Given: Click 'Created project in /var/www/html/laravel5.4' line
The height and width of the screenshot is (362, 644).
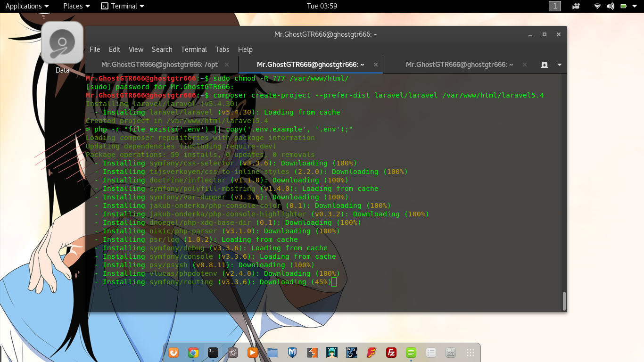Looking at the screenshot, I should (177, 121).
